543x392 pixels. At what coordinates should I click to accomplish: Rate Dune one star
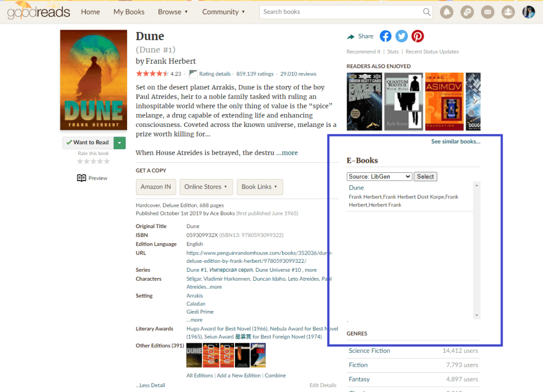coord(81,161)
